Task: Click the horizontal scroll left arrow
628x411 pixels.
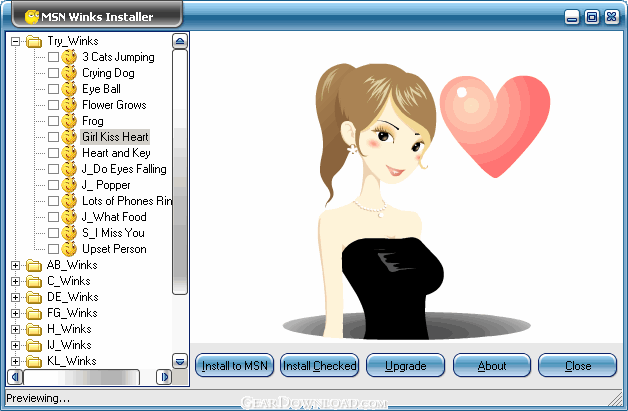Action: pos(15,377)
